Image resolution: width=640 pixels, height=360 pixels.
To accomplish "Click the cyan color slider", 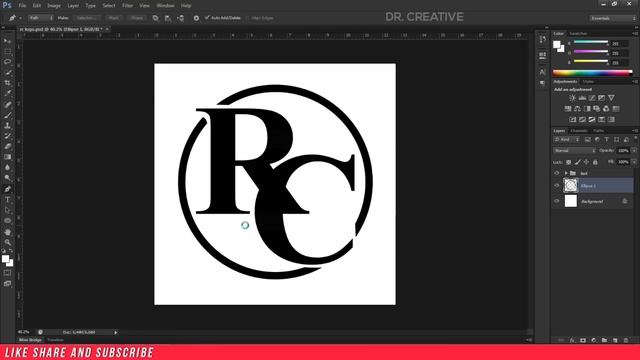I will (x=591, y=42).
